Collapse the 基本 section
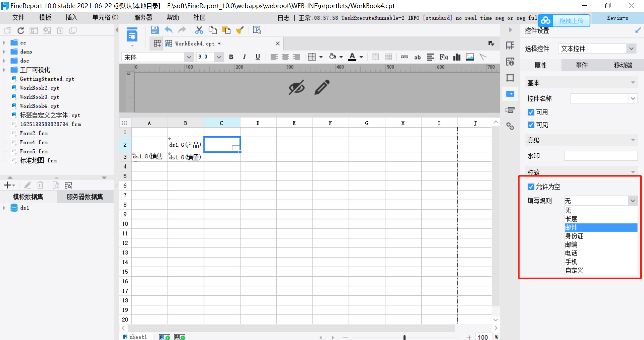The image size is (644, 340). (x=633, y=83)
